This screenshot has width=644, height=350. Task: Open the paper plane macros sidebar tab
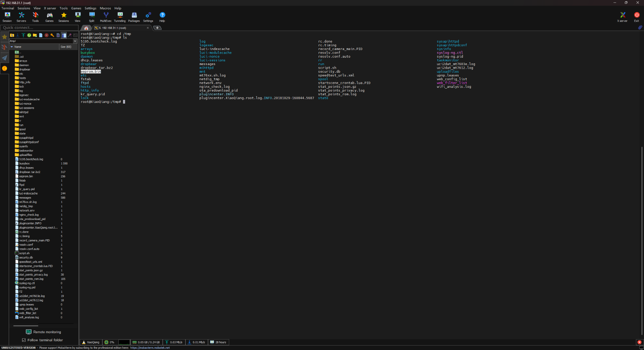[4, 58]
